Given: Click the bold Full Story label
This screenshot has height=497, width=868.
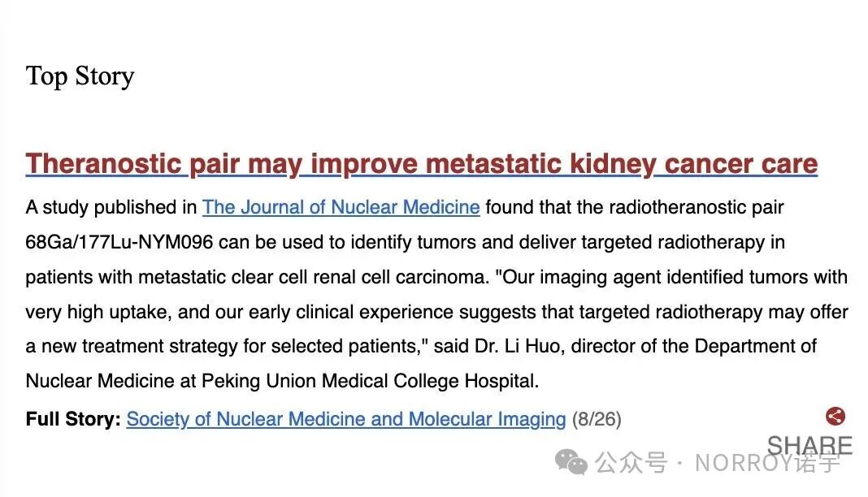Looking at the screenshot, I should coord(73,419).
